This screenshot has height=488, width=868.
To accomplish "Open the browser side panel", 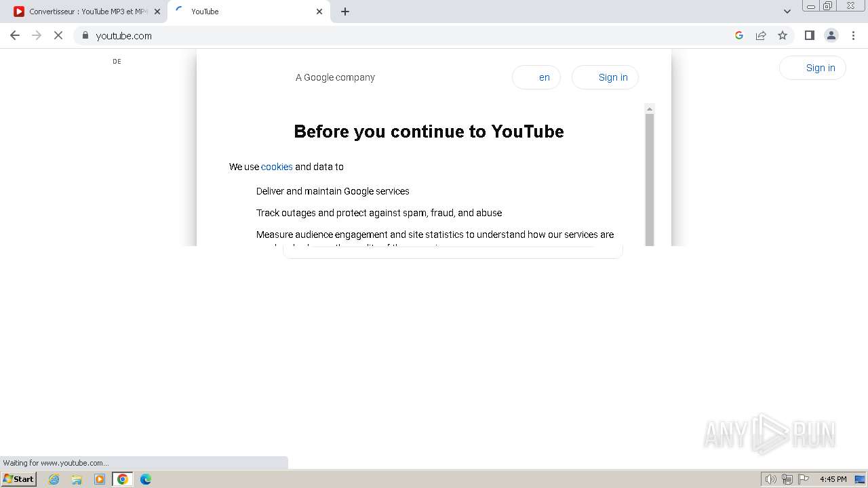I will click(810, 35).
